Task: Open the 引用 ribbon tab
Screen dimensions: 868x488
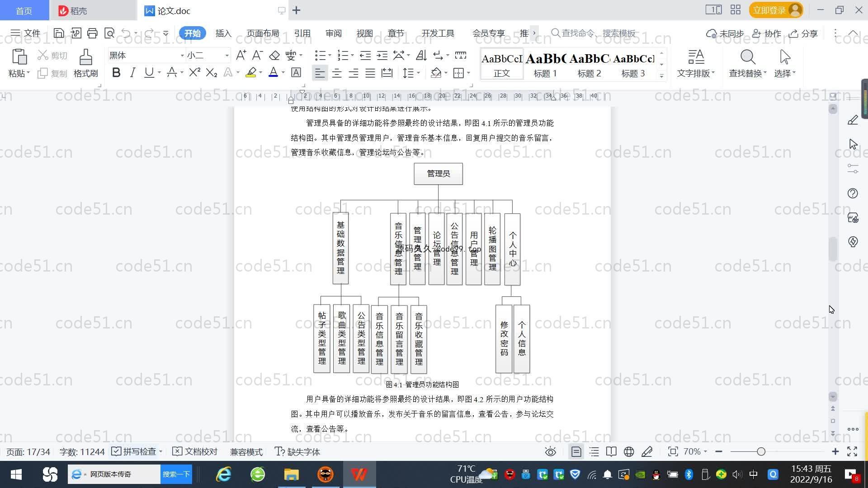Action: point(302,33)
